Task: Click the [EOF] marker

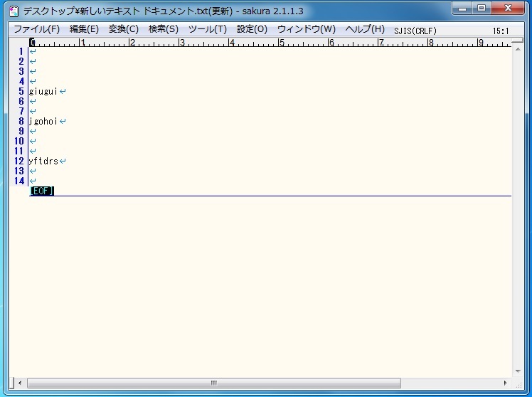Action: [x=42, y=191]
